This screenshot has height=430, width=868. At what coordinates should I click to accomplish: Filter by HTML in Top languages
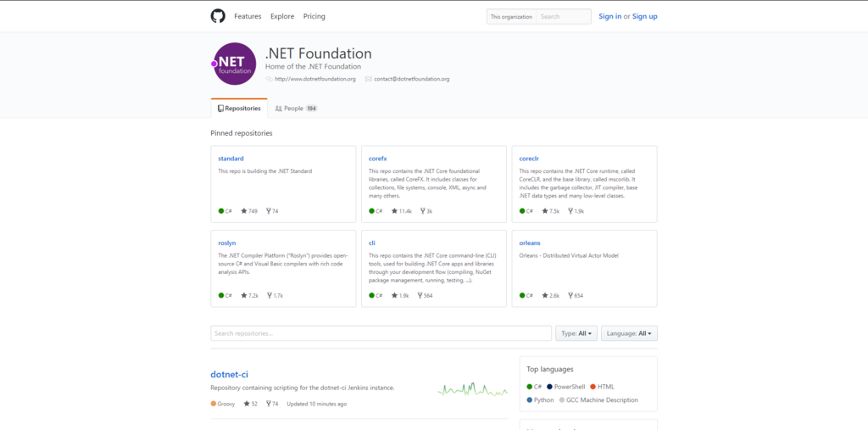pyautogui.click(x=603, y=387)
